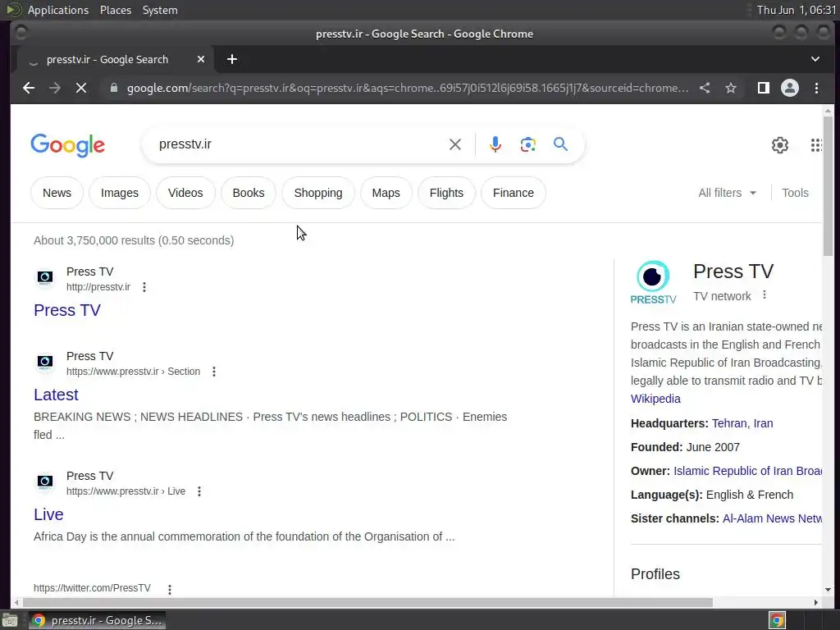Close the presstv.ir Google Search tab
Image resolution: width=840 pixels, height=630 pixels.
201,59
